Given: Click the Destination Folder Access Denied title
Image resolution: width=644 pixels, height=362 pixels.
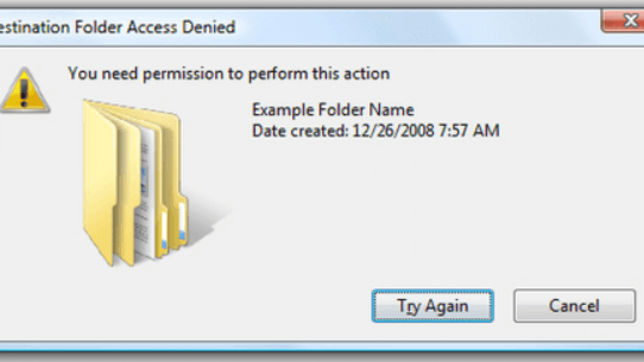Looking at the screenshot, I should 118,26.
